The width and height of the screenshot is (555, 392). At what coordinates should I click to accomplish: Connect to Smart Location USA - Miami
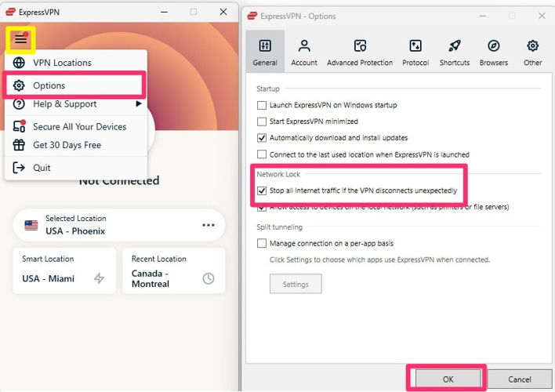[x=64, y=271]
